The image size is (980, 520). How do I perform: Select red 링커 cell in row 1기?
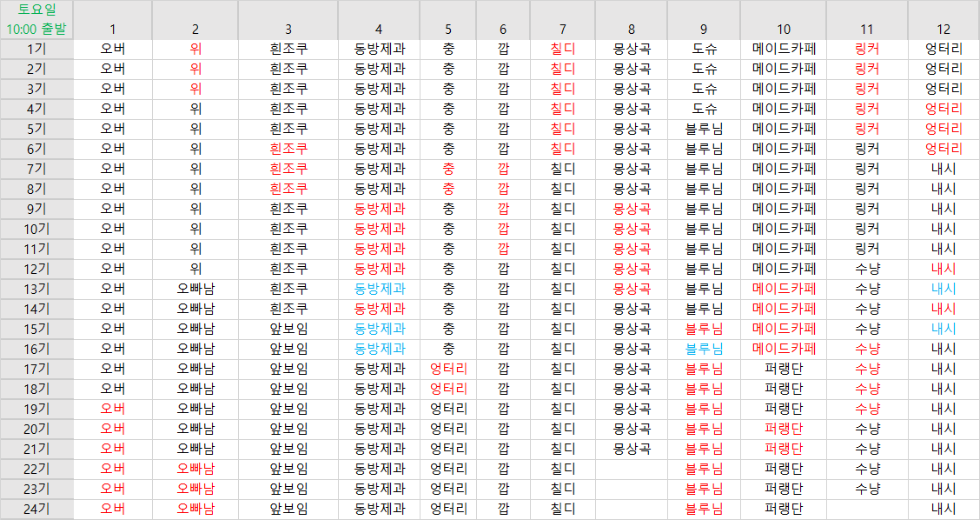(x=867, y=49)
